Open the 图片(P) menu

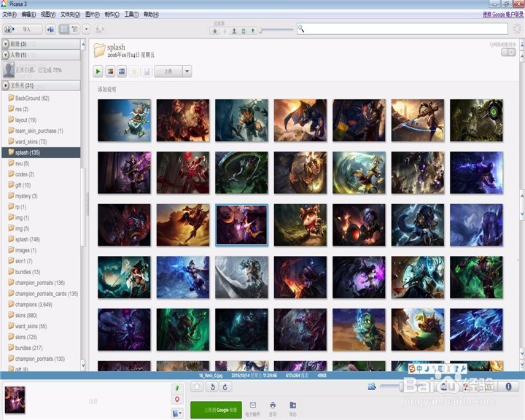tap(92, 15)
